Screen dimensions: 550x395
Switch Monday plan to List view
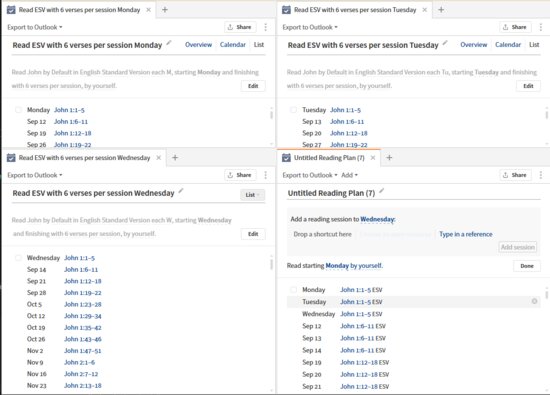259,45
